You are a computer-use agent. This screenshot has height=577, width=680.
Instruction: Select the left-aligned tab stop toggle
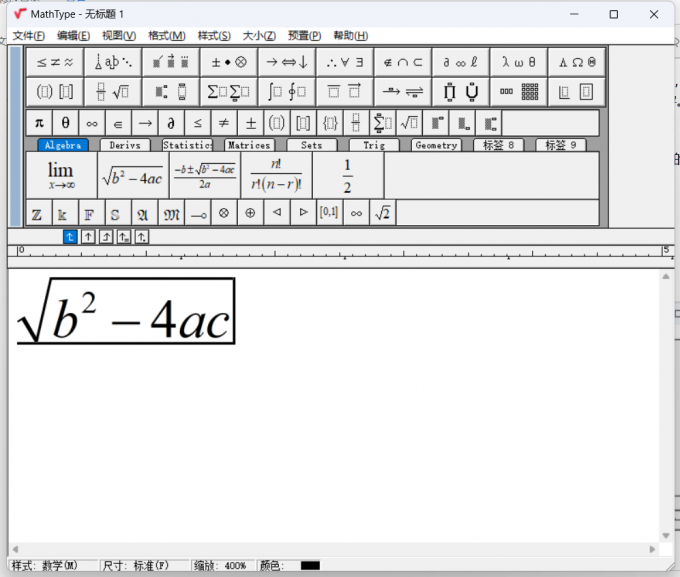pyautogui.click(x=70, y=237)
